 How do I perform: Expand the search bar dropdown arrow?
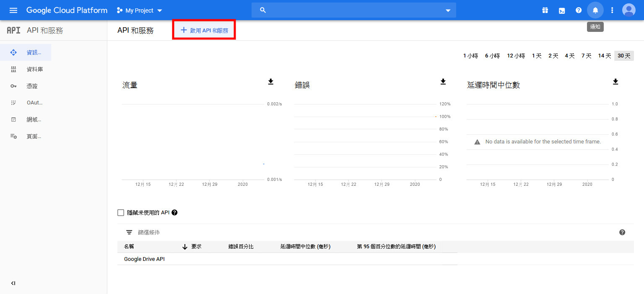(448, 10)
